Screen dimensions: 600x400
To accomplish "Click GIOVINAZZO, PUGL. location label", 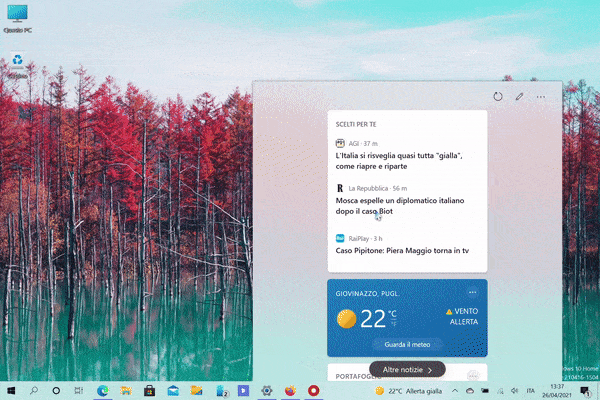I will [x=367, y=294].
